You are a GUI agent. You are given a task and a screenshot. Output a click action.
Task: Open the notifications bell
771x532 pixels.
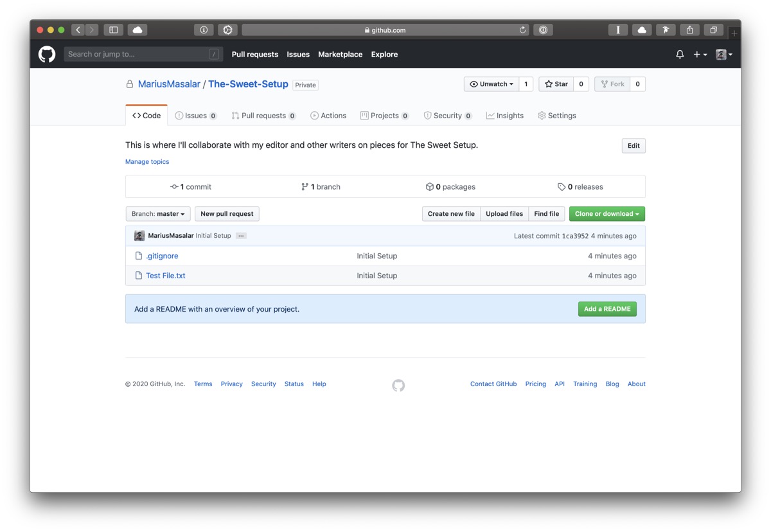[680, 55]
